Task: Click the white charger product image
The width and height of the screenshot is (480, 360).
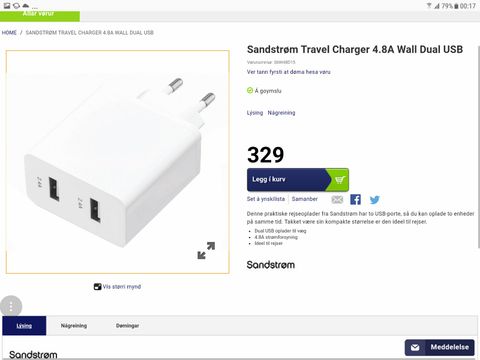Action: pos(117,162)
